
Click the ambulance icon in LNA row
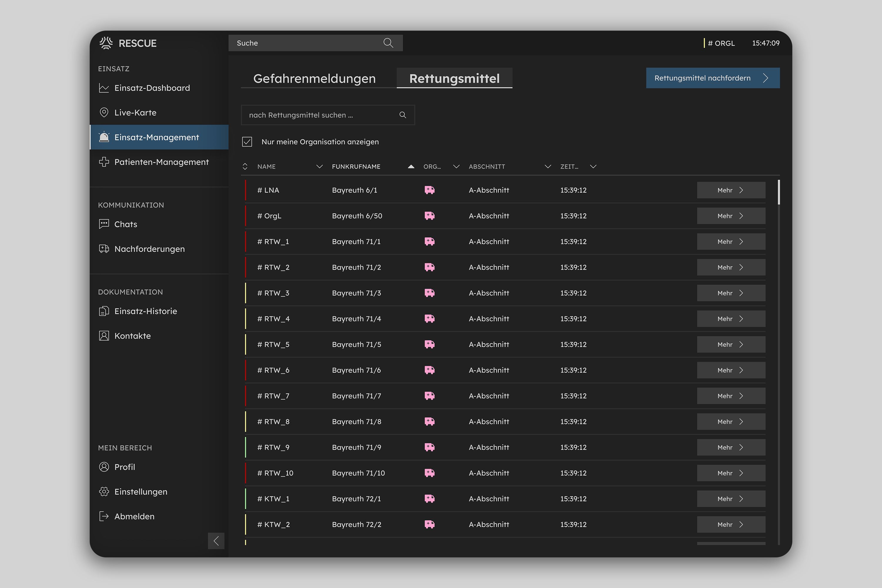pyautogui.click(x=429, y=190)
